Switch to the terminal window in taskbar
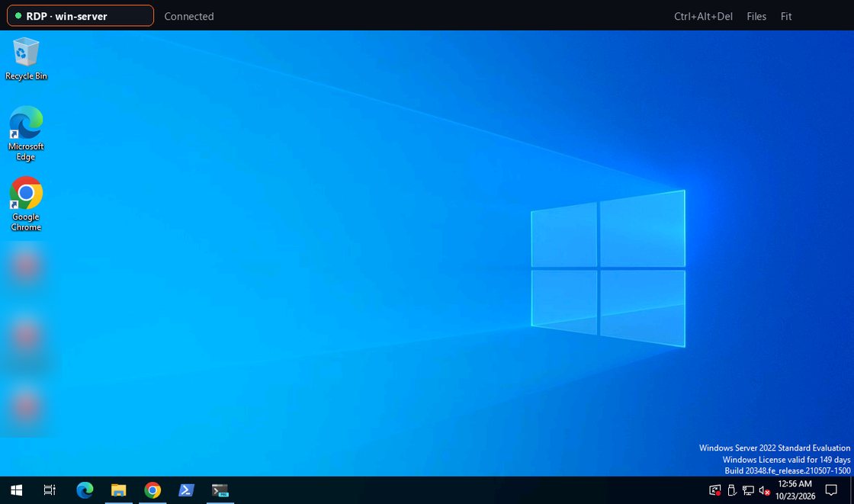The image size is (854, 504). [x=220, y=490]
